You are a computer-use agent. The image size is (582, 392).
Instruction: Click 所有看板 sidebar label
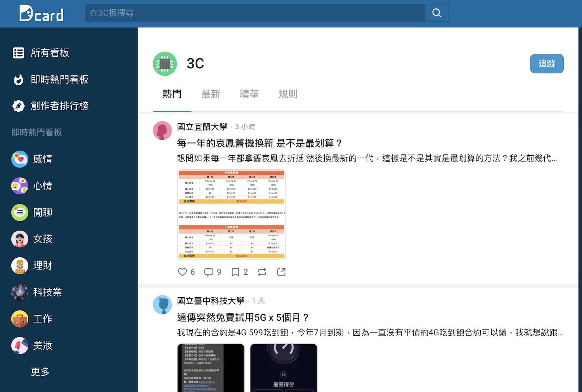point(50,53)
